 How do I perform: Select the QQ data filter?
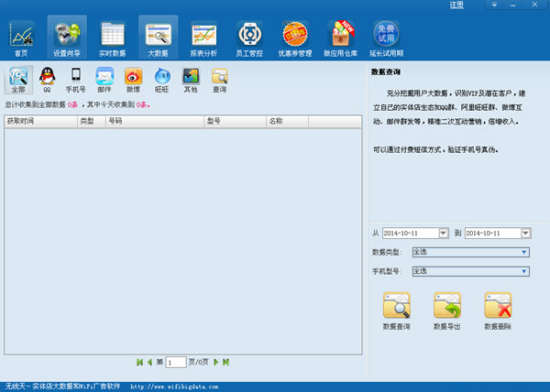(46, 82)
